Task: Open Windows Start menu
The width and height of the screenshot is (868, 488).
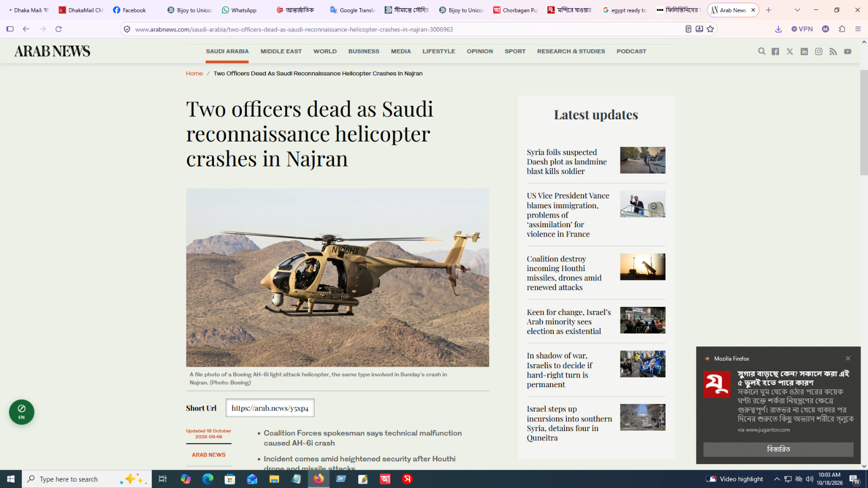Action: click(x=11, y=479)
